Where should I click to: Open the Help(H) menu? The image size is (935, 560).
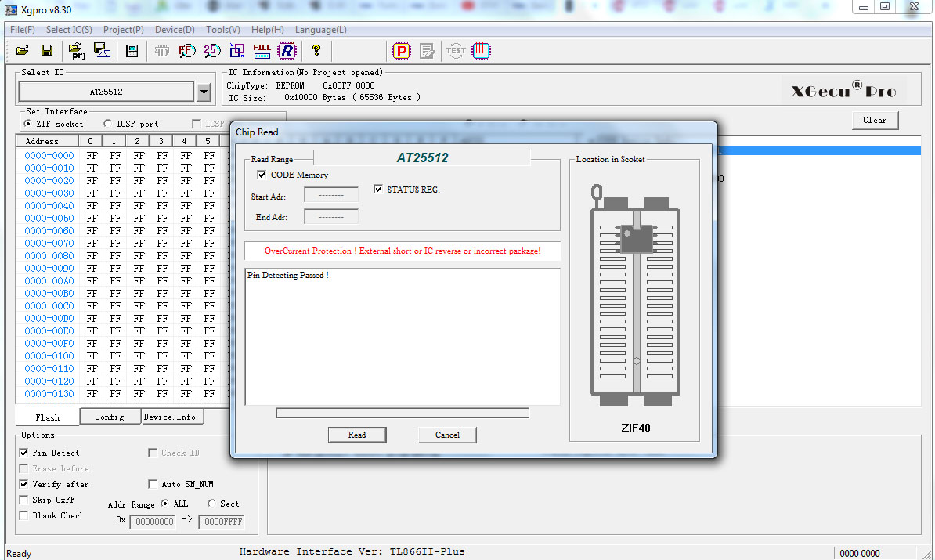(268, 29)
